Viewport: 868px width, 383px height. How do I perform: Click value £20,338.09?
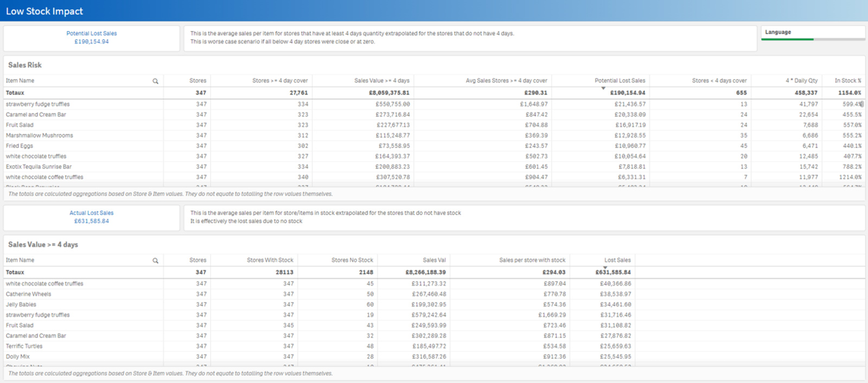(630, 115)
